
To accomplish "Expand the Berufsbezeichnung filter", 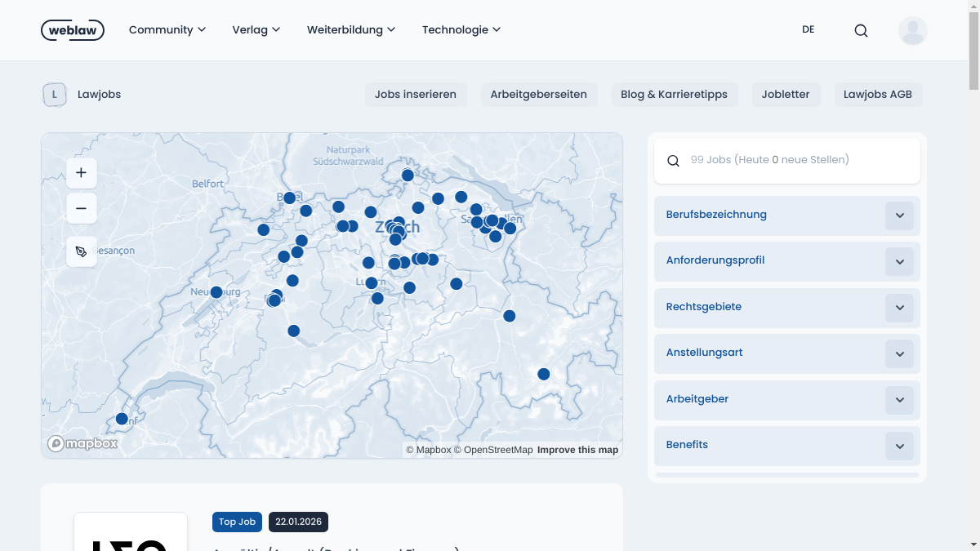I will pyautogui.click(x=899, y=216).
